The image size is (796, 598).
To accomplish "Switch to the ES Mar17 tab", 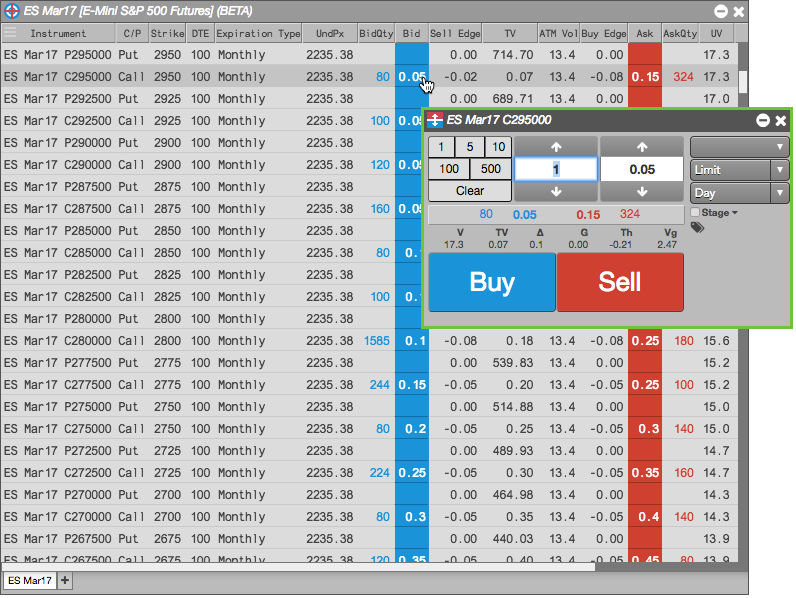I will [x=29, y=580].
